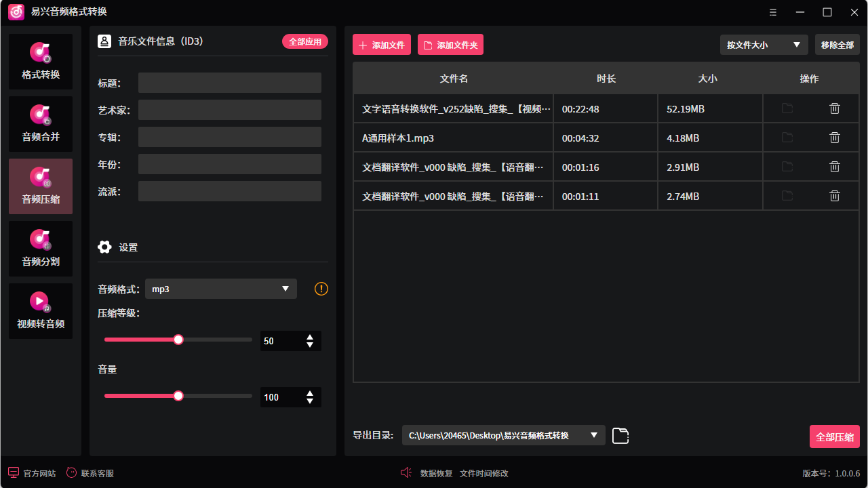Open the 音频合并 feature
Image resolution: width=868 pixels, height=488 pixels.
coord(40,124)
